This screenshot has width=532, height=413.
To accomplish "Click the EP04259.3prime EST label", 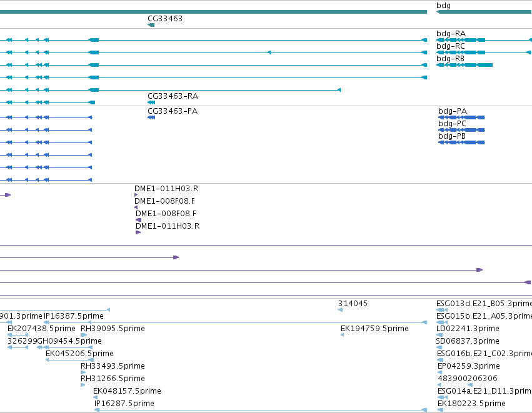I will point(469,366).
